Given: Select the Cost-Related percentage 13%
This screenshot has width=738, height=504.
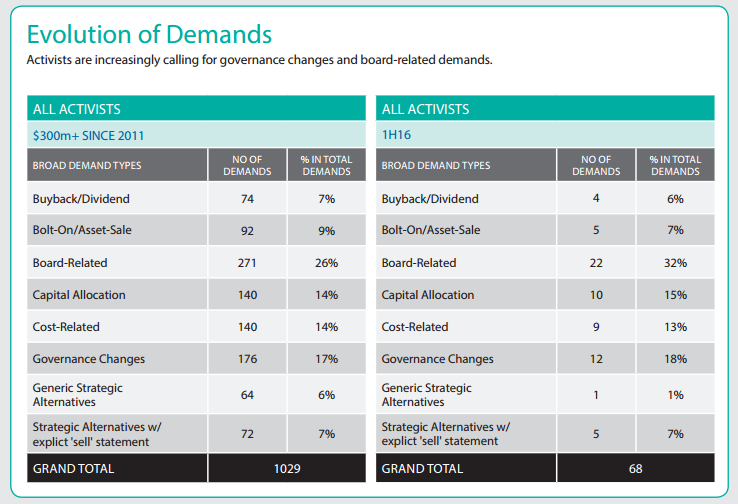Looking at the screenshot, I should tap(676, 327).
